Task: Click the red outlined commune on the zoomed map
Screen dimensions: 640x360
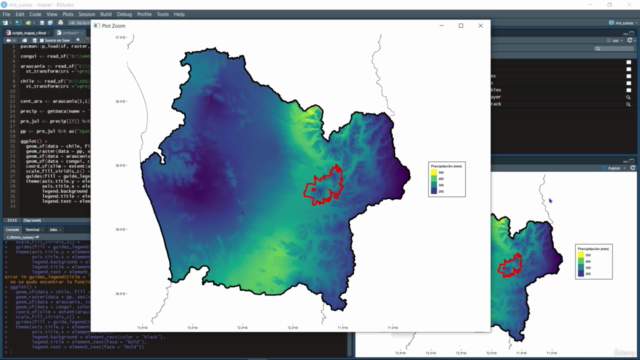Action: tap(324, 186)
